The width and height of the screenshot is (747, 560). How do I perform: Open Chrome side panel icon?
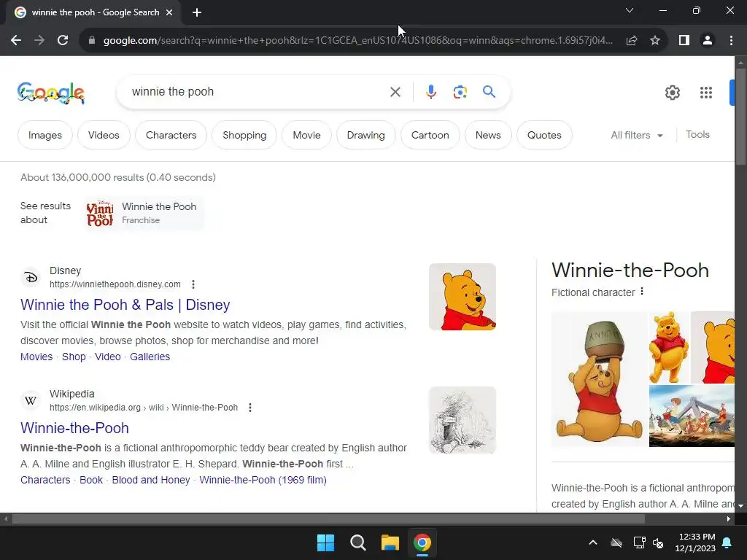tap(684, 41)
